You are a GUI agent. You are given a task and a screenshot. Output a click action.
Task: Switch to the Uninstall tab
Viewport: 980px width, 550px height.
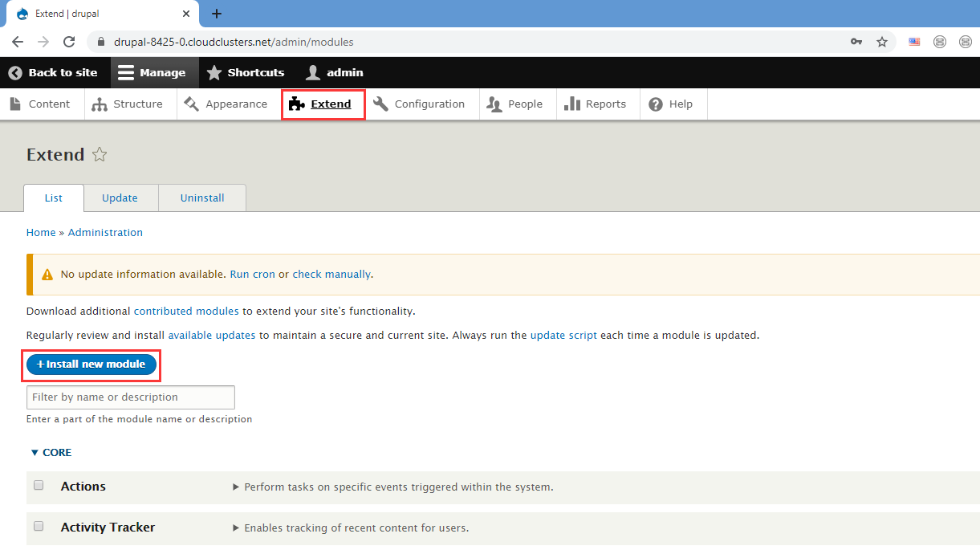coord(202,198)
